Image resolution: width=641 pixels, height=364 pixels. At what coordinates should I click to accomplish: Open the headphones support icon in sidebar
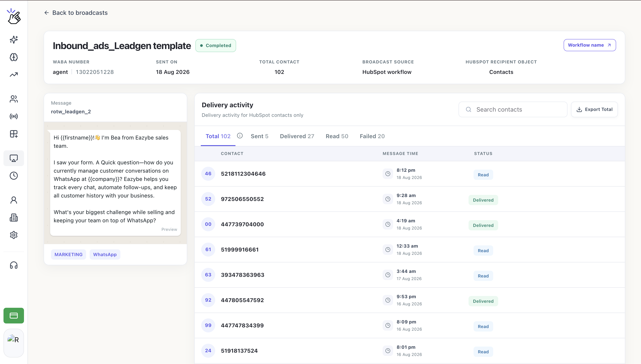tap(14, 265)
